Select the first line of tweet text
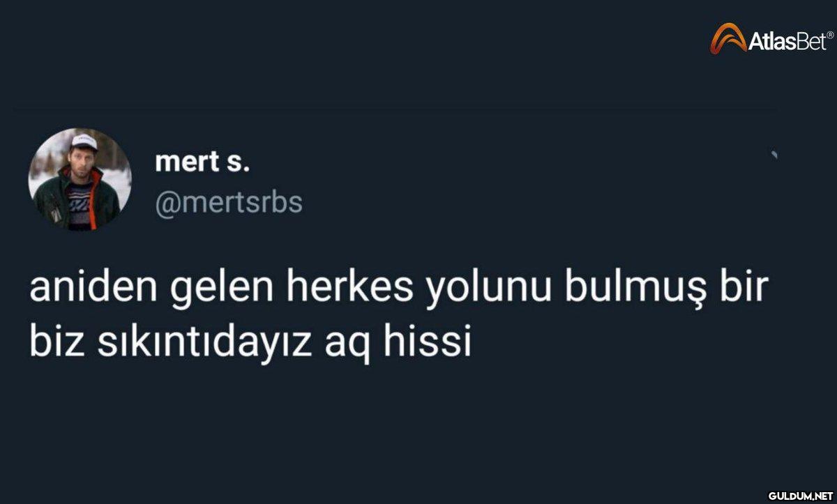The height and width of the screenshot is (504, 837). [x=398, y=291]
